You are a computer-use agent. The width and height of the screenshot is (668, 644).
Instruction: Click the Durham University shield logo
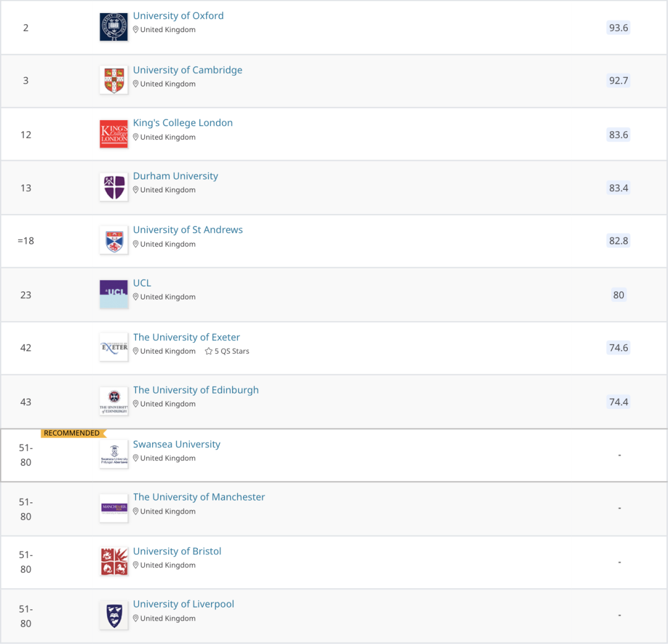click(x=114, y=187)
